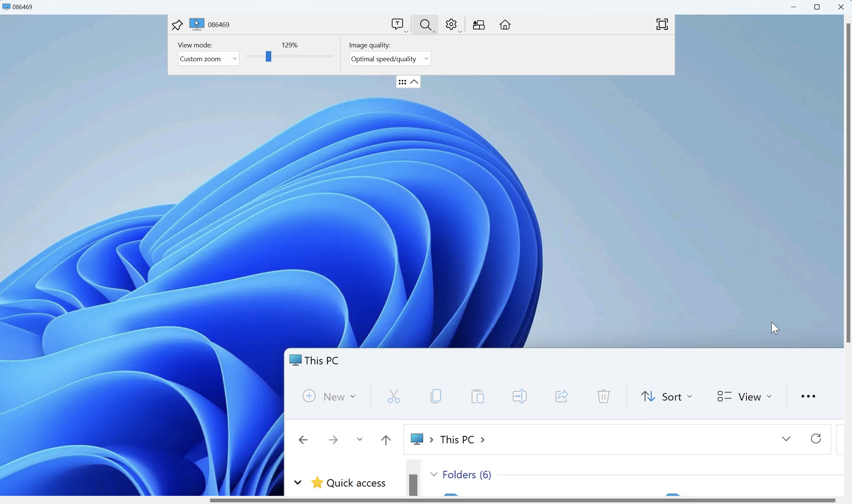Screen dimensions: 852x504
Task: Open the Image quality dropdown
Action: [x=390, y=59]
